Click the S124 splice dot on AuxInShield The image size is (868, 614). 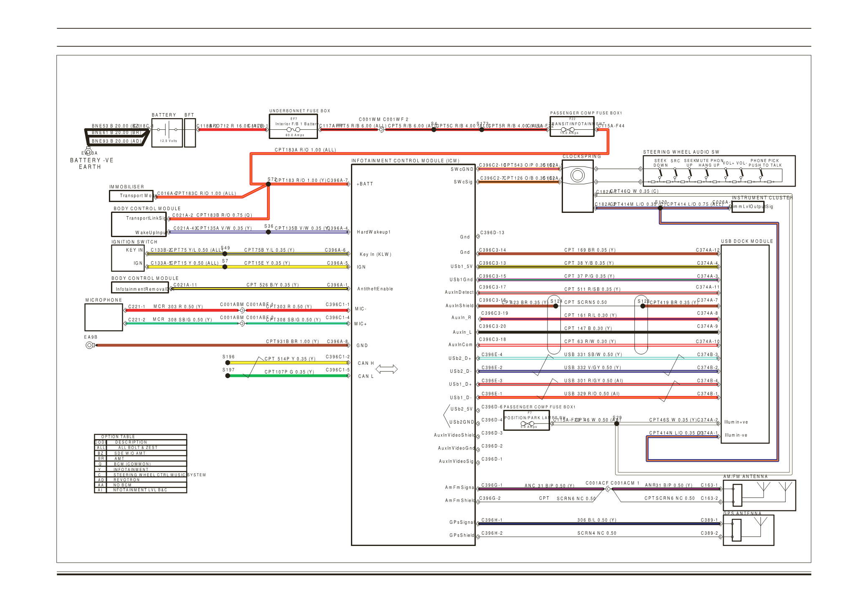tap(555, 306)
